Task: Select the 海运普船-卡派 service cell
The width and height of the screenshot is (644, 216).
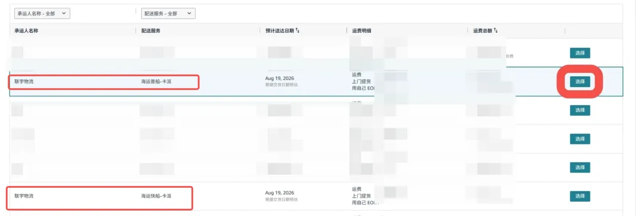Action: [x=156, y=81]
